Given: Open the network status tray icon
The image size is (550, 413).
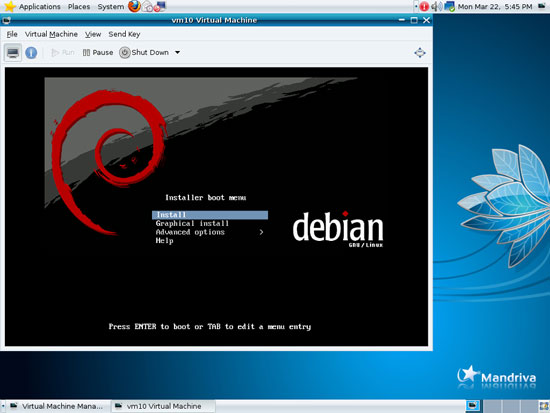Looking at the screenshot, I should click(x=449, y=6).
